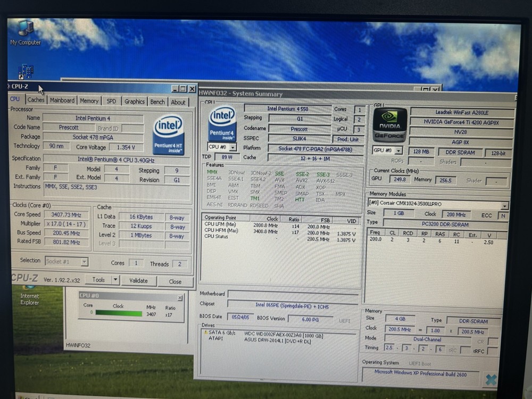Click the Tools button in CPU-Z
Screen dimensions: 532x399
(x=98, y=280)
